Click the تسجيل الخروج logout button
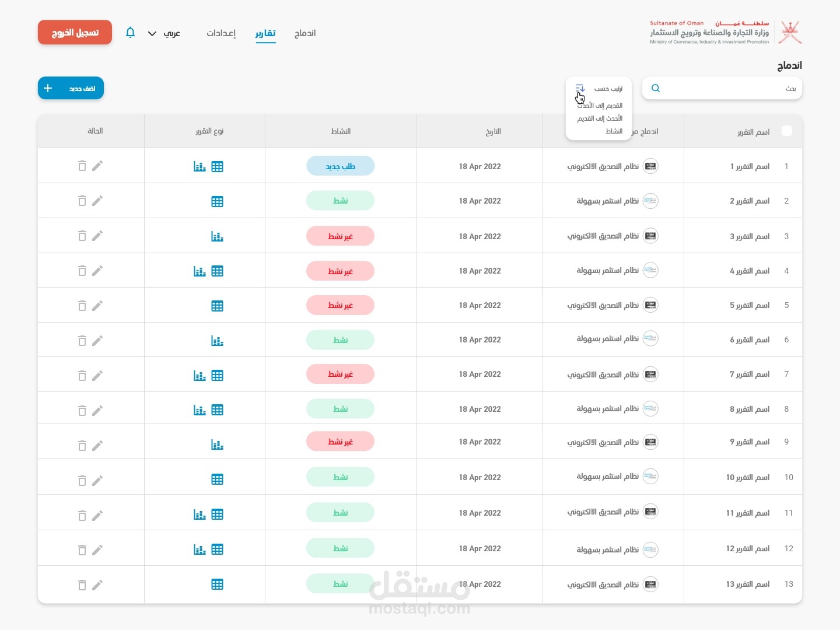This screenshot has height=630, width=840. point(75,33)
